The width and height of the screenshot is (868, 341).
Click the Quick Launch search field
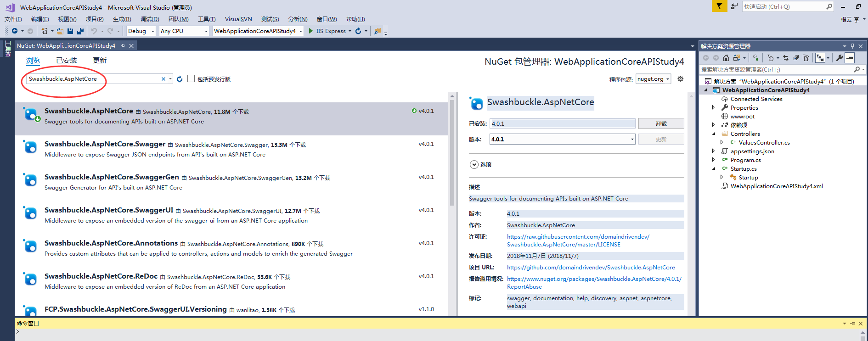pyautogui.click(x=787, y=6)
